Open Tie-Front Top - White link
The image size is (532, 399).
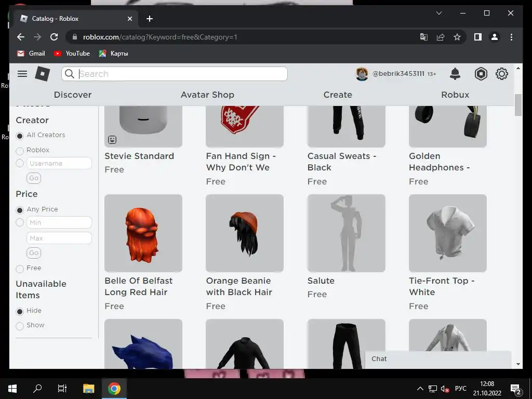[442, 287]
